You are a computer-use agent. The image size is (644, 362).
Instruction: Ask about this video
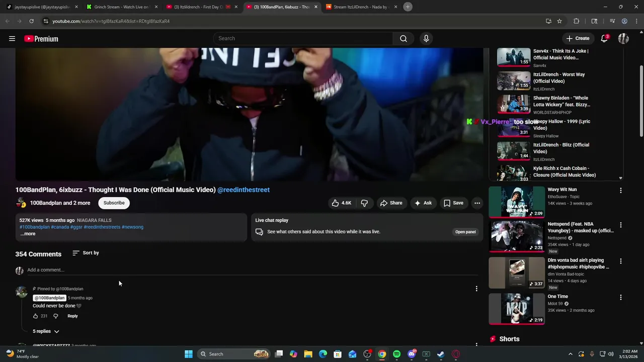click(x=423, y=203)
